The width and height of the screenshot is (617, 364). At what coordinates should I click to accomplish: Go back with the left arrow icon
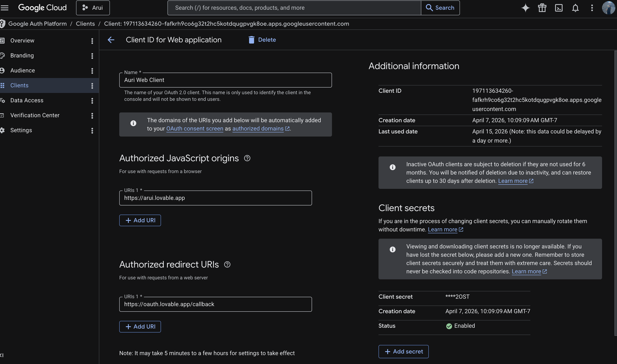[111, 40]
